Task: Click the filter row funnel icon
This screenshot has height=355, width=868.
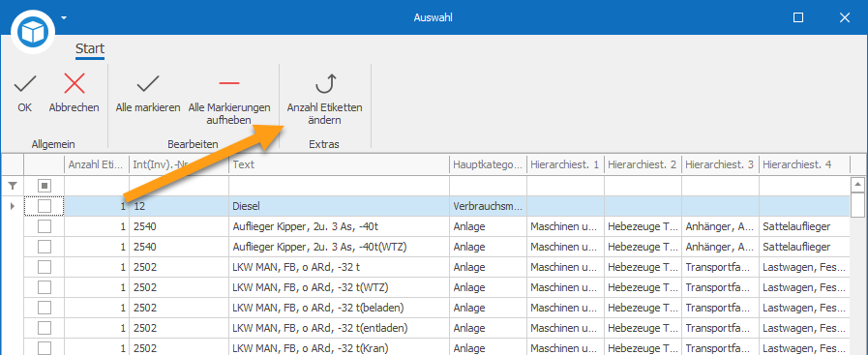Action: 13,187
